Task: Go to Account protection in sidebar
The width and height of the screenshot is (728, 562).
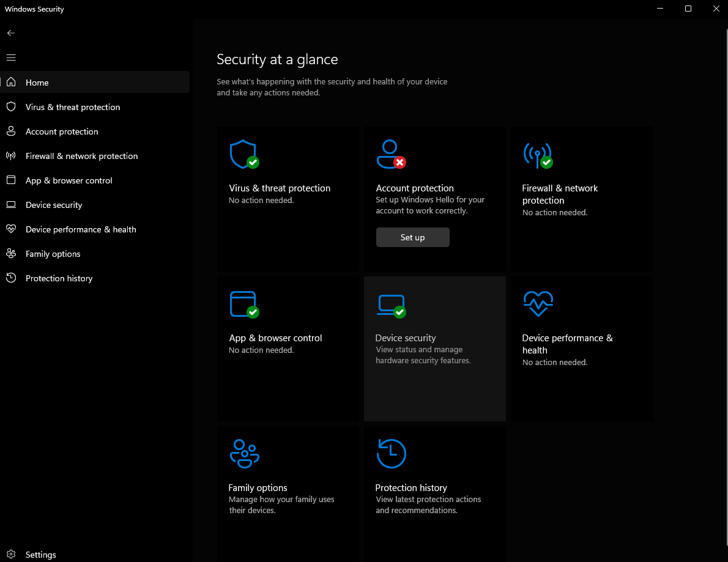Action: pyautogui.click(x=62, y=132)
